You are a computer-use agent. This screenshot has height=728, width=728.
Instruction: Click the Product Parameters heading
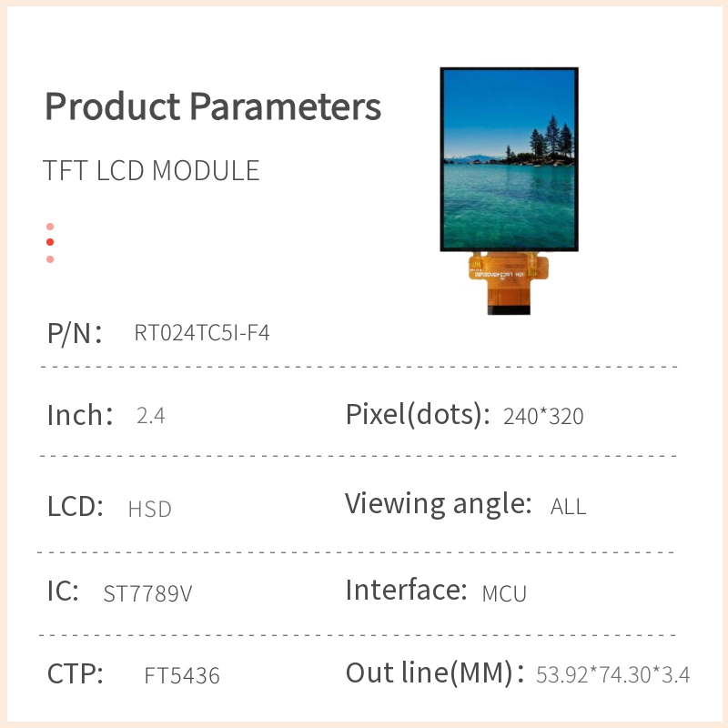(x=213, y=106)
